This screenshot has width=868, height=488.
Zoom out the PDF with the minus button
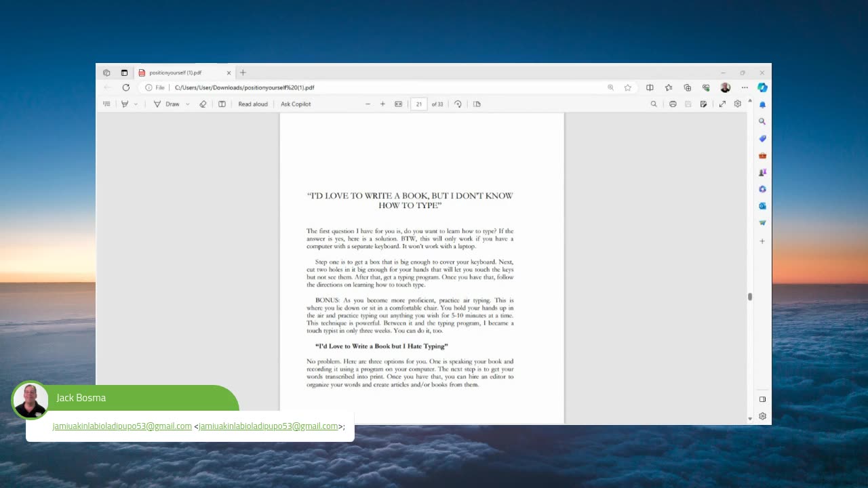(368, 104)
